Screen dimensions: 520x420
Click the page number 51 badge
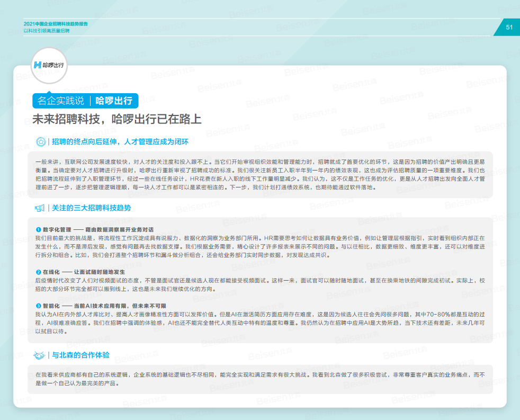point(507,27)
